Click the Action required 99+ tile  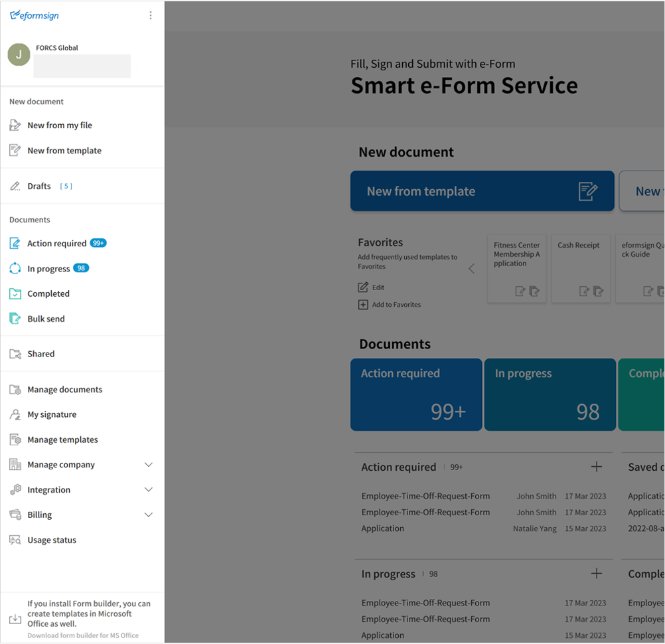pos(416,394)
